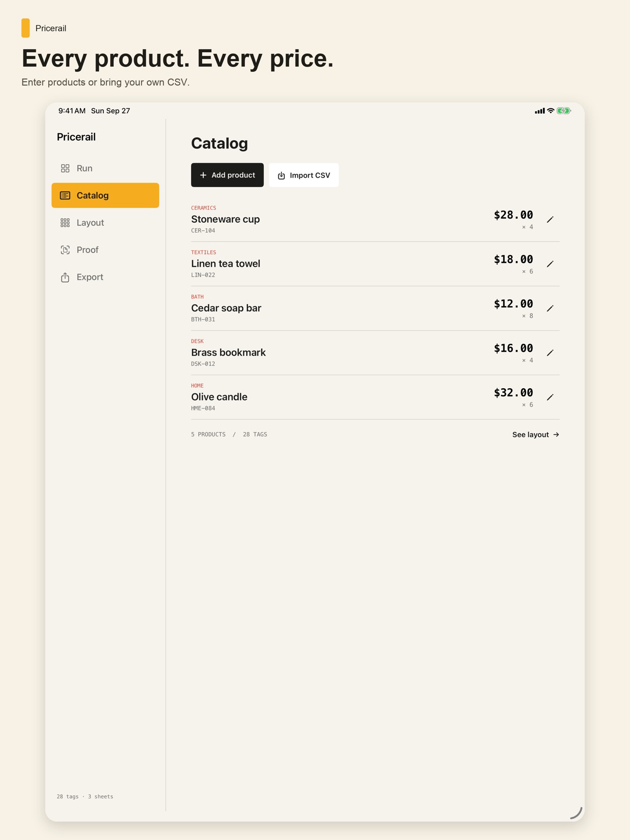Edit the Linen tea towel entry
Viewport: 630px width, 840px height.
tap(550, 264)
